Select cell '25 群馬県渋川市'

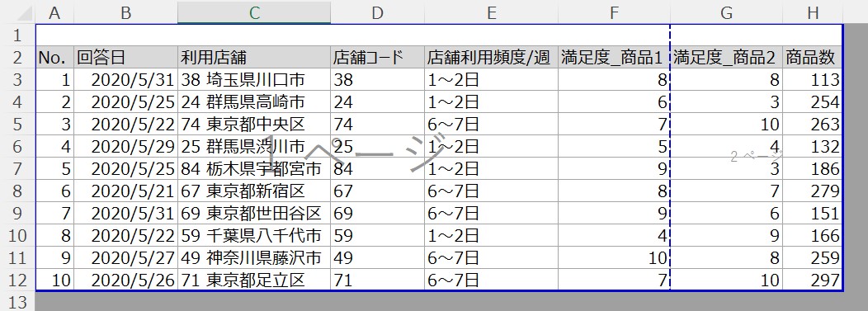tap(254, 147)
